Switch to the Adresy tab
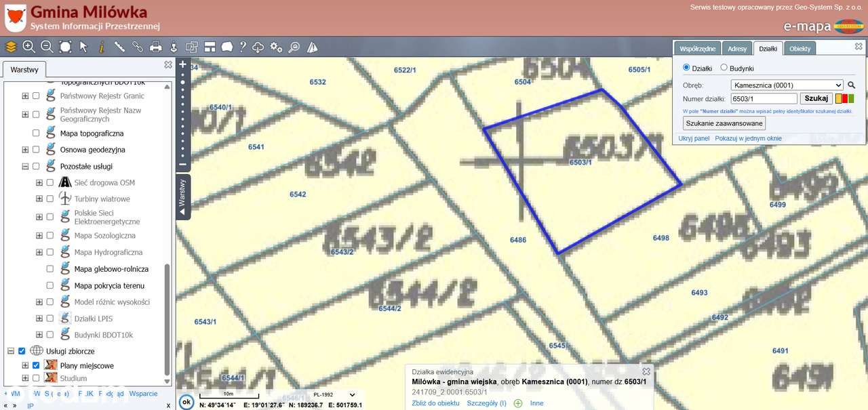The width and height of the screenshot is (868, 410). [x=737, y=49]
